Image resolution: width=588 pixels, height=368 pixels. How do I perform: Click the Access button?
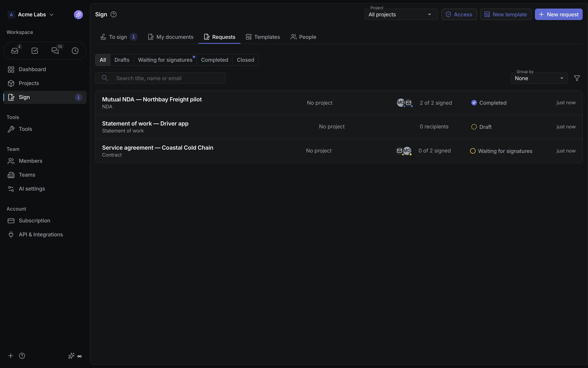(x=459, y=14)
